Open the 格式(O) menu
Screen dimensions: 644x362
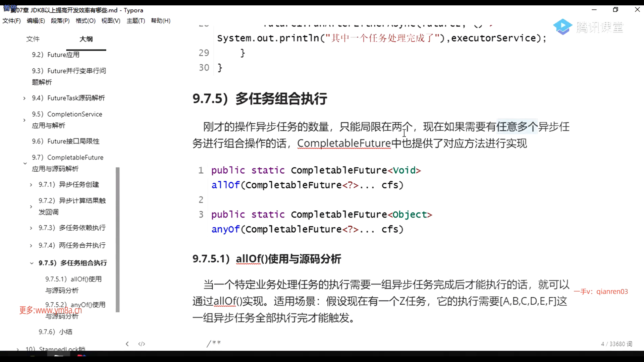(x=86, y=21)
